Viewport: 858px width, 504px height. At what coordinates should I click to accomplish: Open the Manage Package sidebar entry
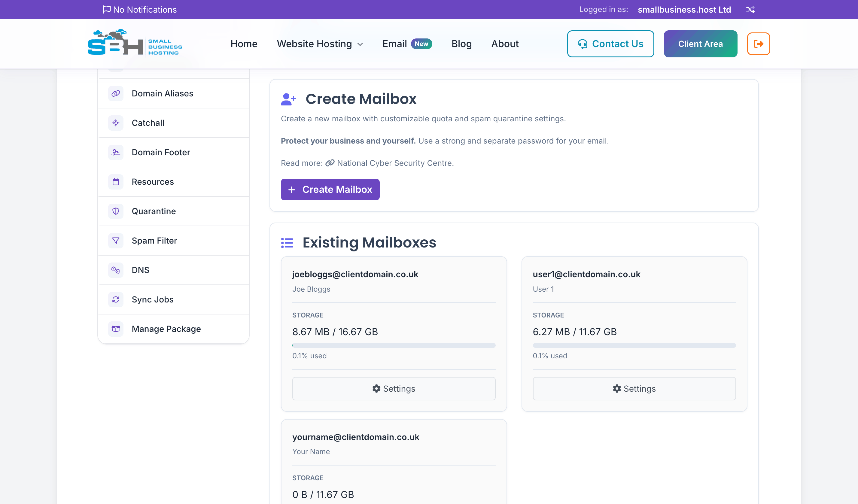tap(174, 329)
